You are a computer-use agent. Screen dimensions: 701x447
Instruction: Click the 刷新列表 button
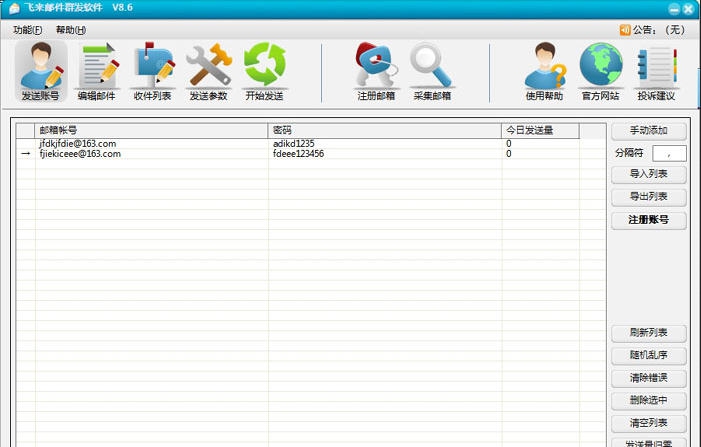tap(649, 333)
